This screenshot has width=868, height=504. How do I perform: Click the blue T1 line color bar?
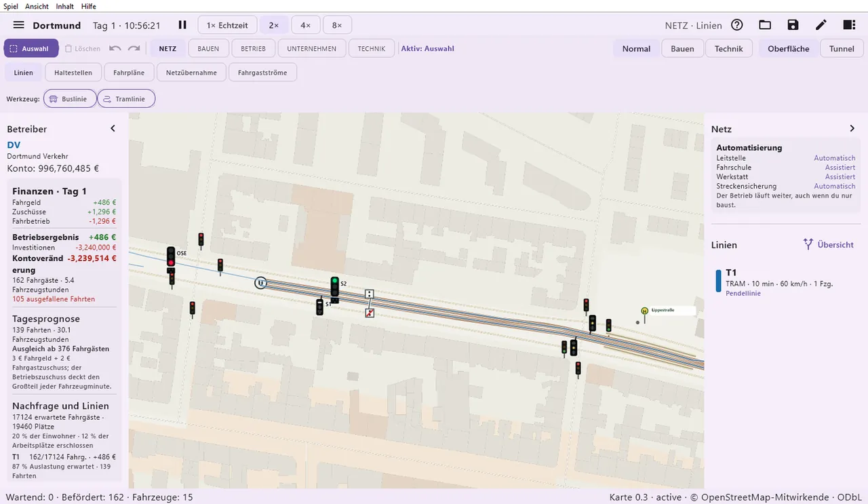(719, 280)
